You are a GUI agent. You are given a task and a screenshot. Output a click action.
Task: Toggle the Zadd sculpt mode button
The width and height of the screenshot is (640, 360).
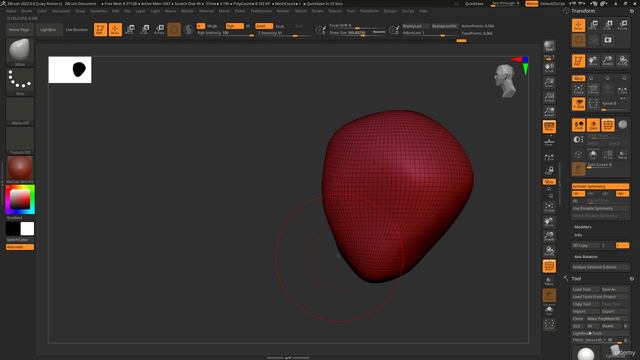264,26
